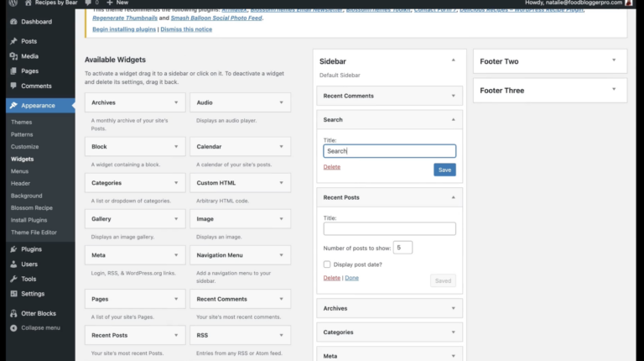Open the Patterns submenu item
Image resolution: width=644 pixels, height=361 pixels.
click(x=22, y=134)
